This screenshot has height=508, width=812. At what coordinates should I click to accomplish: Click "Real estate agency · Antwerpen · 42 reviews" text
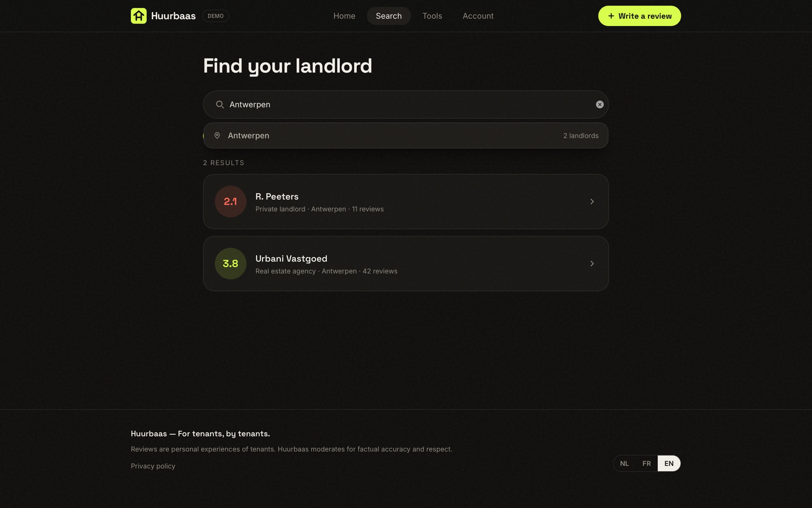tap(326, 271)
